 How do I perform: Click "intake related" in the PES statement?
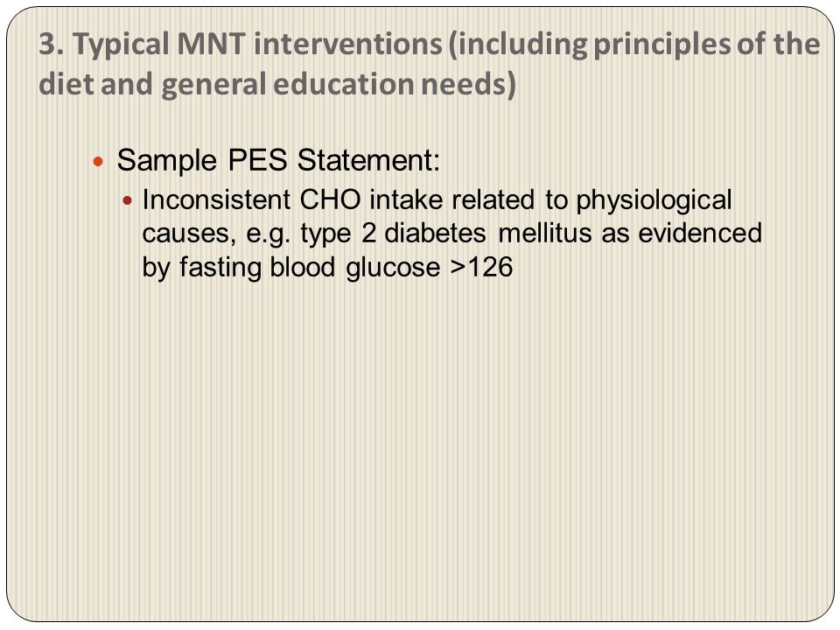pyautogui.click(x=452, y=199)
